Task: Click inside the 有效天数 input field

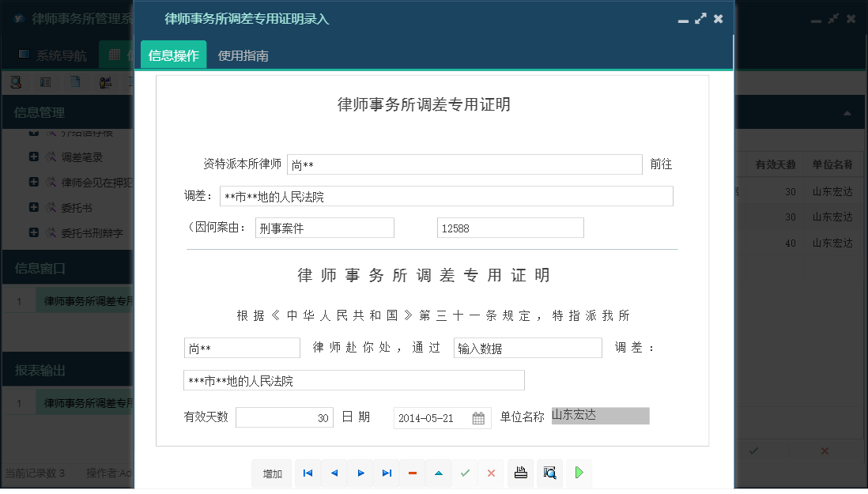Action: coord(285,417)
